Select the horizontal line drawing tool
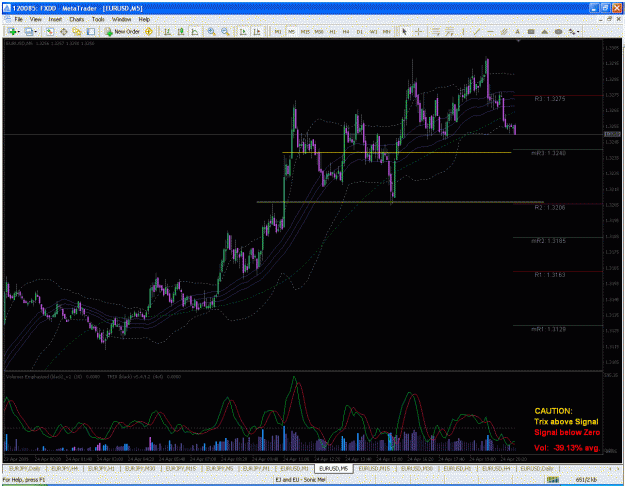The height and width of the screenshot is (486, 625). pos(490,31)
